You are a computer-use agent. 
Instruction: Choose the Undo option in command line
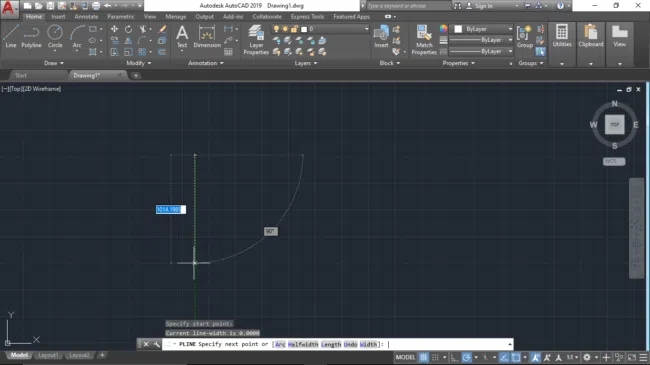pos(350,344)
